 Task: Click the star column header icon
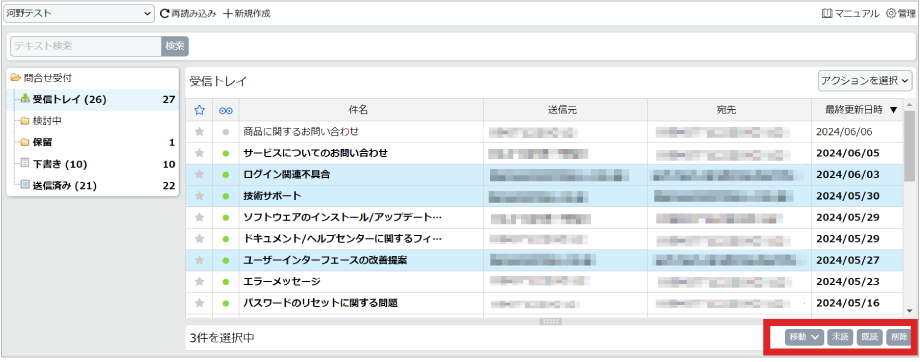tap(199, 110)
